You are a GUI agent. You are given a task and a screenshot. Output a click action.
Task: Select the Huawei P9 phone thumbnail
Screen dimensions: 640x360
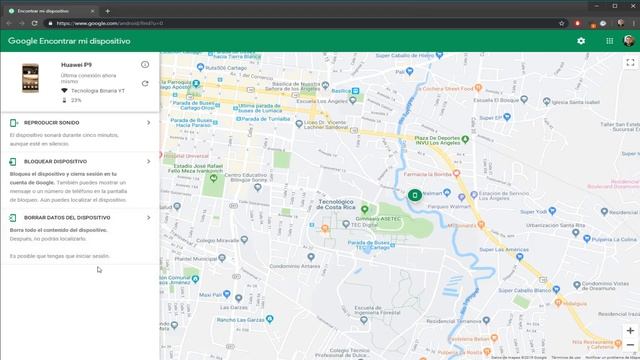tap(30, 78)
